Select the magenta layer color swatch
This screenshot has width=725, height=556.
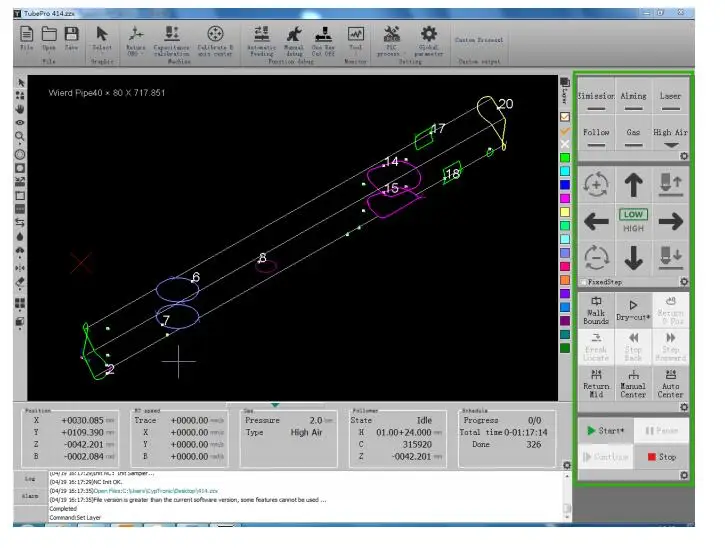point(565,198)
